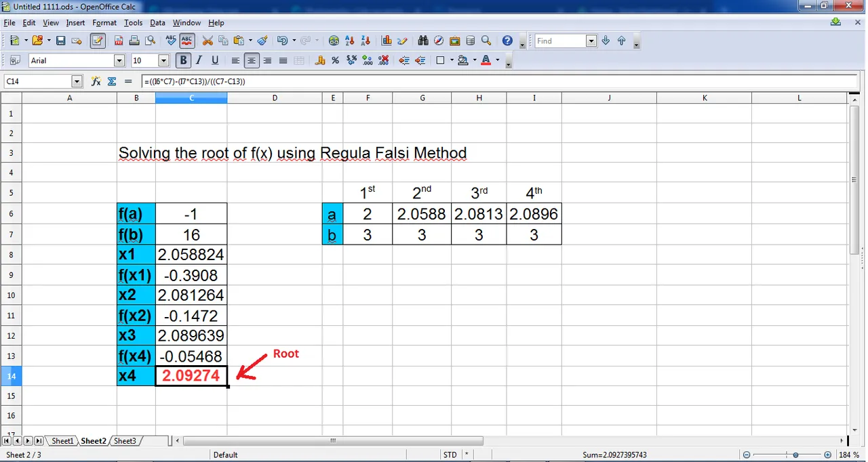Run the Spelling check icon
The image size is (868, 462).
[x=171, y=41]
